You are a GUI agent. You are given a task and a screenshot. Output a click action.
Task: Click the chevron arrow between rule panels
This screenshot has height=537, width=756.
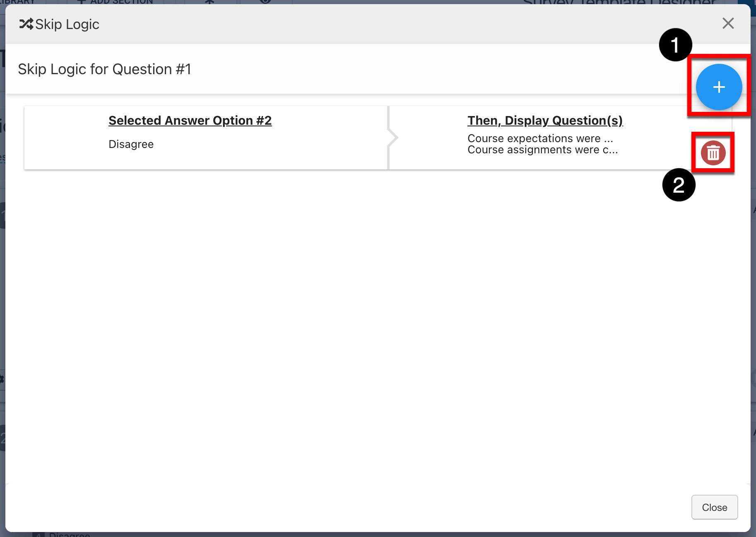[x=392, y=138]
